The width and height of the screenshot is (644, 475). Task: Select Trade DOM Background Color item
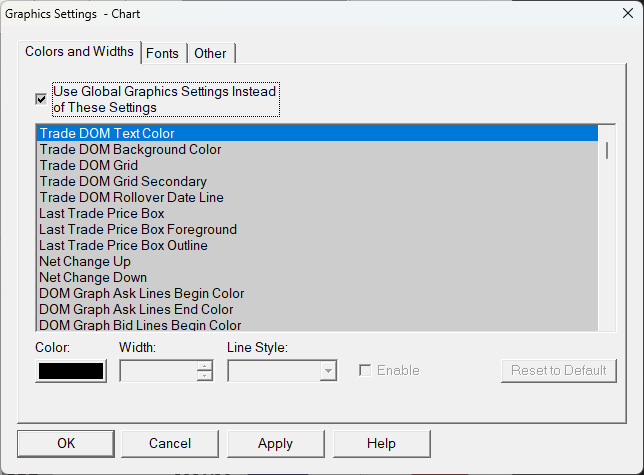coord(130,149)
